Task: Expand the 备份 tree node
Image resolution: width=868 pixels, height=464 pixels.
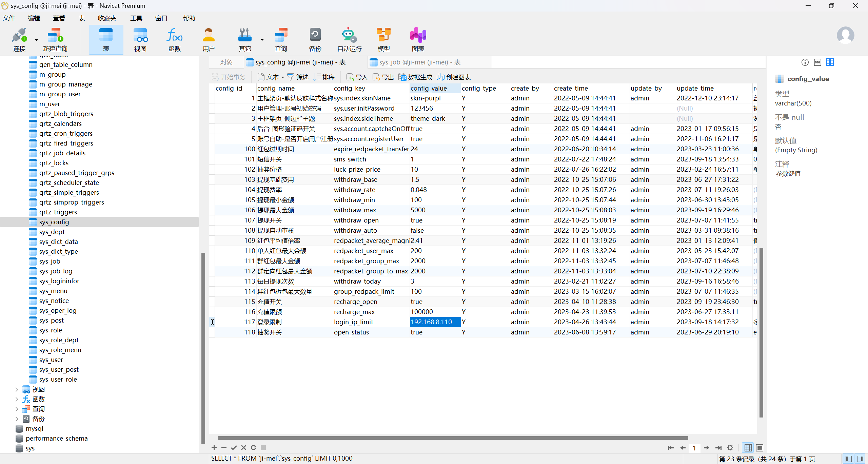Action: coord(17,419)
